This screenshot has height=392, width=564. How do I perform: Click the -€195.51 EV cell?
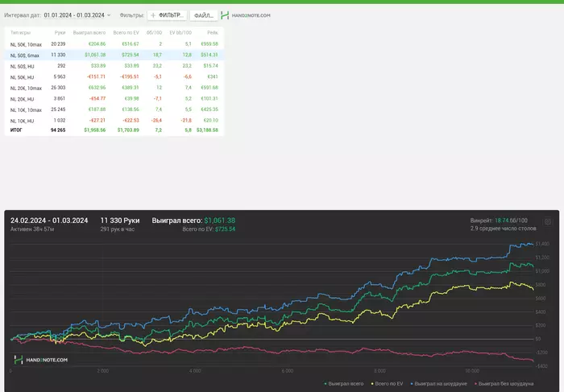click(130, 76)
